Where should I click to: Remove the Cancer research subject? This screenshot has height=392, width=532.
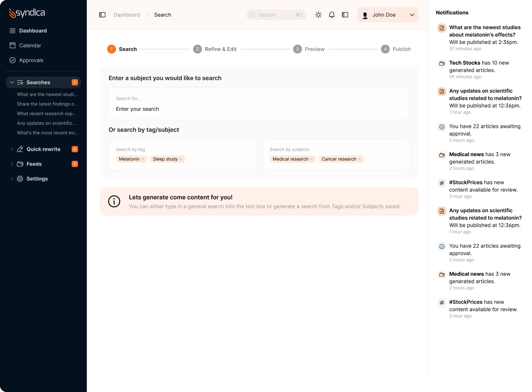pyautogui.click(x=359, y=159)
